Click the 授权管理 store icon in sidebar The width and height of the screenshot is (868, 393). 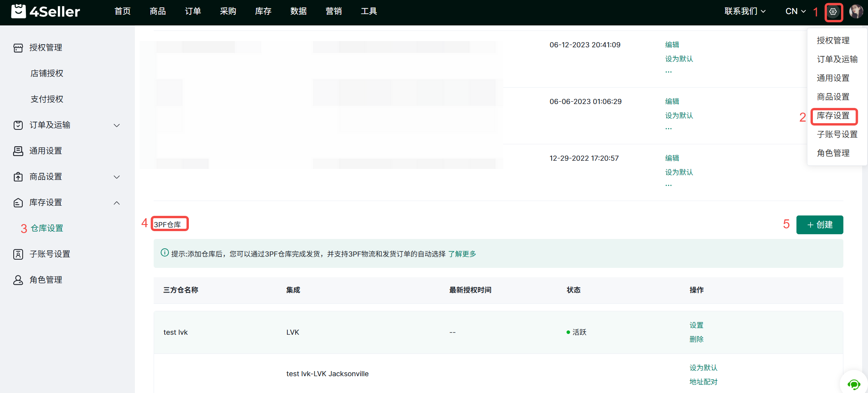pyautogui.click(x=18, y=48)
